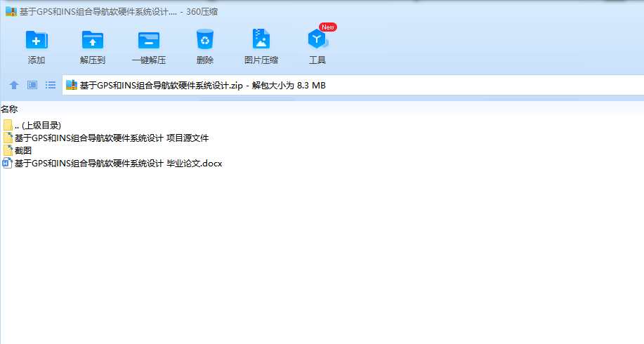Switch to the list view mode
The height and width of the screenshot is (344, 644).
tap(51, 85)
